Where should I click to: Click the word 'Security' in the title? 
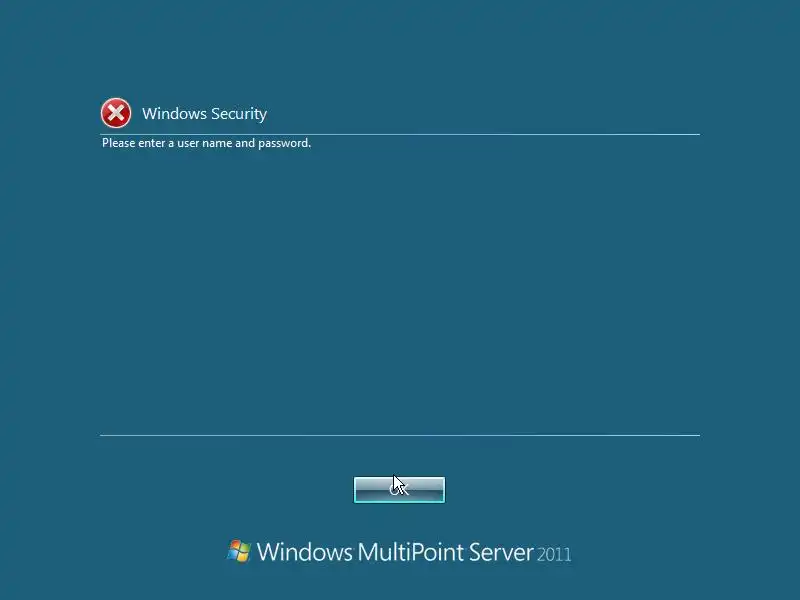239,114
